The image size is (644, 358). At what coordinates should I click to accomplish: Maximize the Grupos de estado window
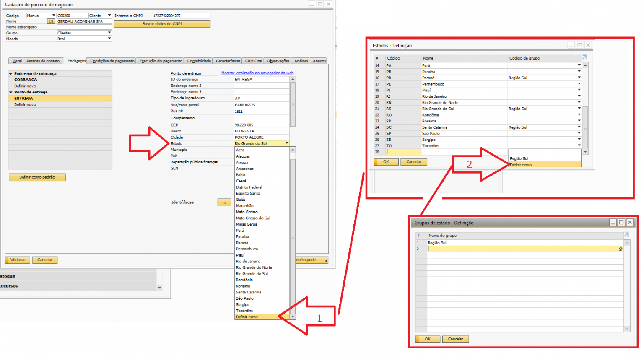(621, 223)
